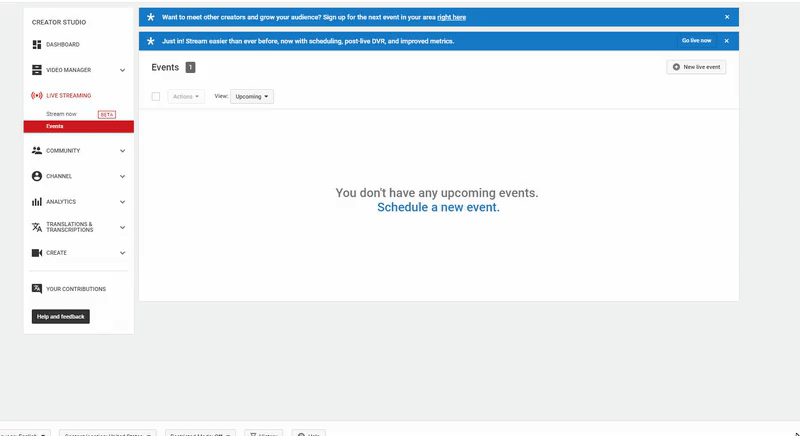Open the Channel menu label

click(59, 176)
